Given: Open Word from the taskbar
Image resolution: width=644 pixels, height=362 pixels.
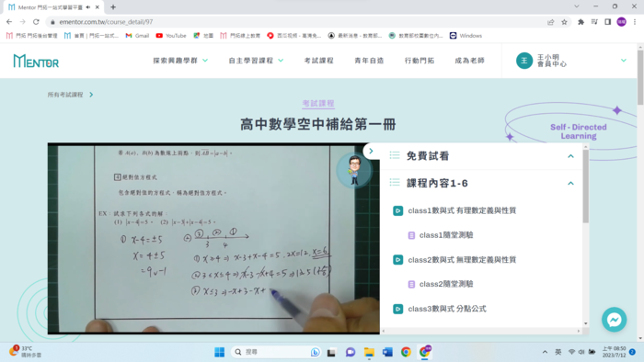Looking at the screenshot, I should click(387, 352).
